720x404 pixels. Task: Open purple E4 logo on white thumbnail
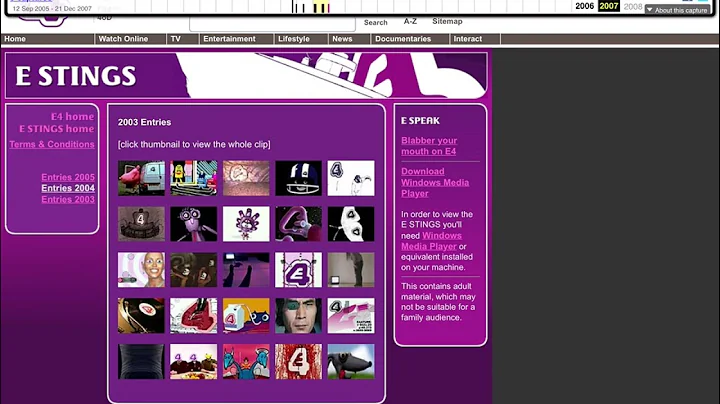[298, 270]
